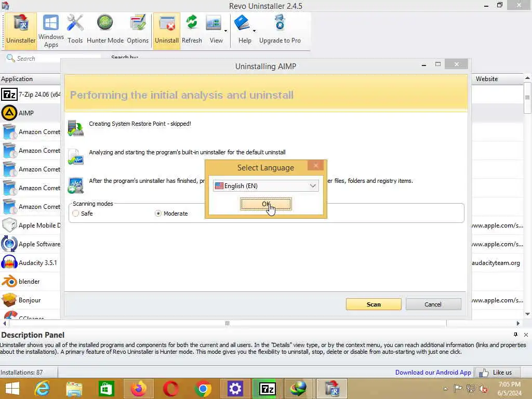Expand the View dropdown arrow

(x=225, y=31)
